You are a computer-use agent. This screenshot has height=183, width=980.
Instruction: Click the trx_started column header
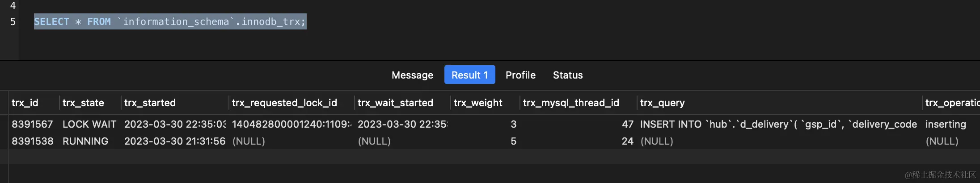[150, 103]
